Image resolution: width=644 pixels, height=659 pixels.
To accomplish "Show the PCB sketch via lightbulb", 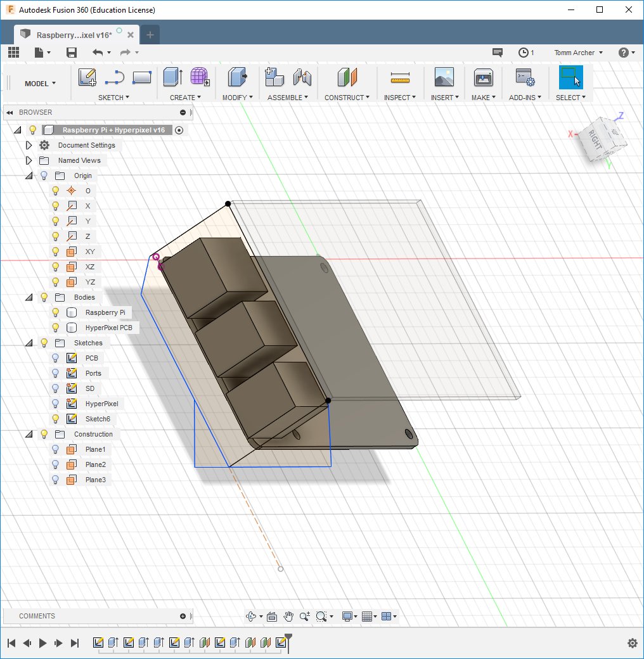I will pos(56,358).
